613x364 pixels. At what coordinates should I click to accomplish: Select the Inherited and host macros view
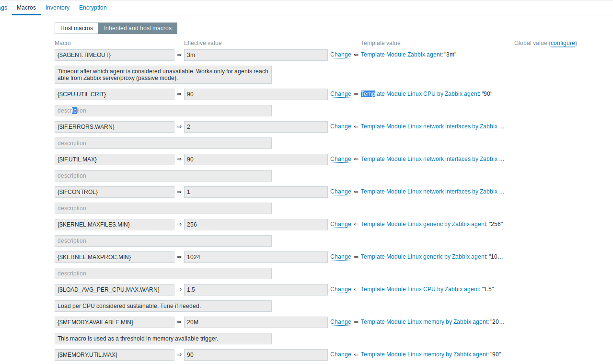(x=138, y=28)
